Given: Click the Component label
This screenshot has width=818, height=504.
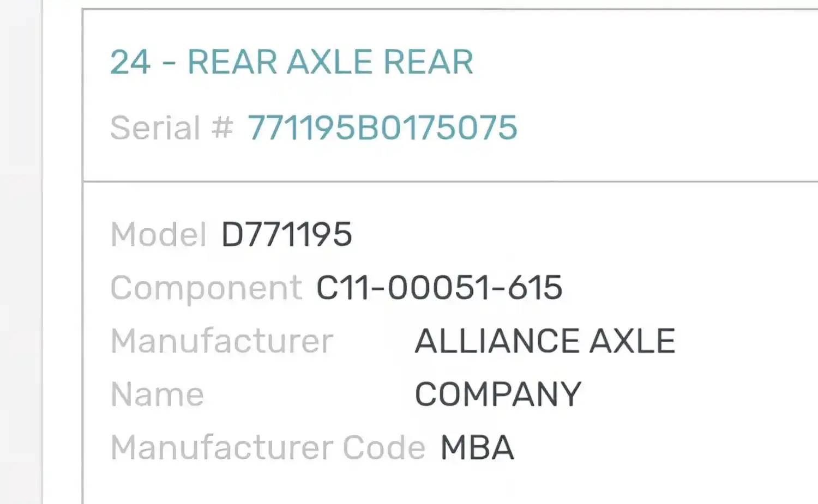Looking at the screenshot, I should point(206,288).
